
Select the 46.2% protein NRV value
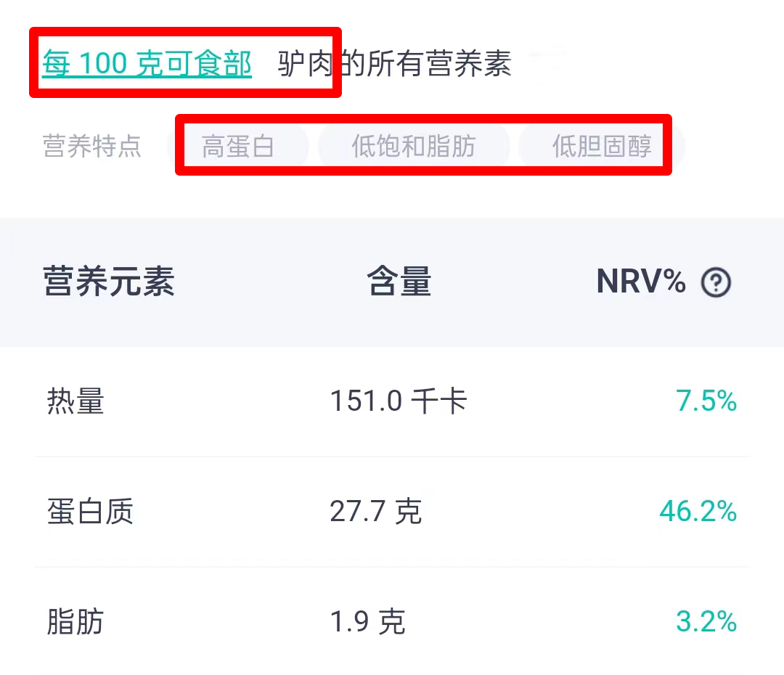point(698,512)
